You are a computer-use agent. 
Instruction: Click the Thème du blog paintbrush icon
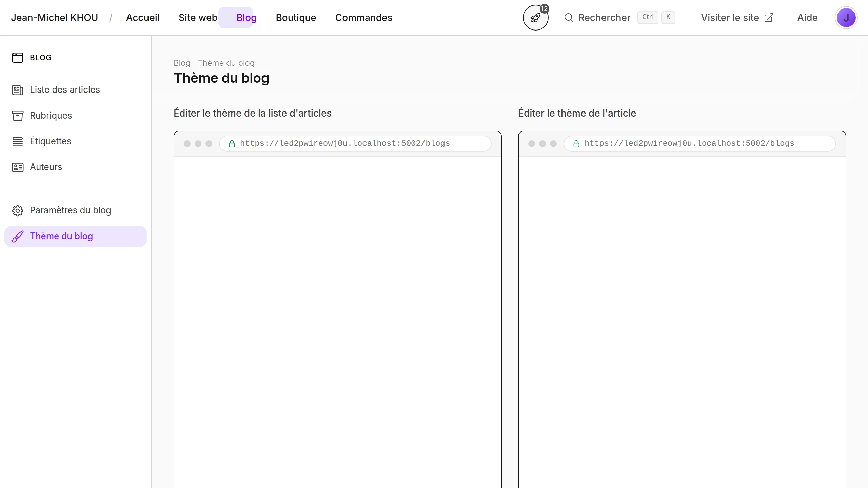point(18,237)
